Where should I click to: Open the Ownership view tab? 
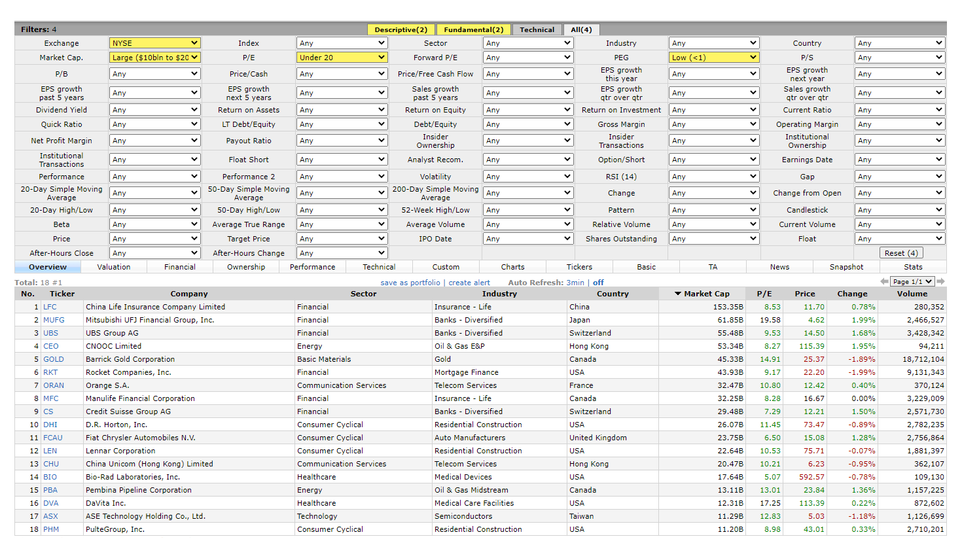tap(246, 267)
